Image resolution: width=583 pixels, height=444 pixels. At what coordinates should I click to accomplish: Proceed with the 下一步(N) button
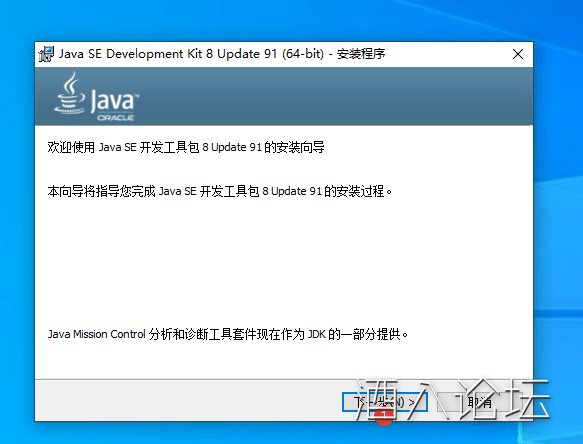384,402
